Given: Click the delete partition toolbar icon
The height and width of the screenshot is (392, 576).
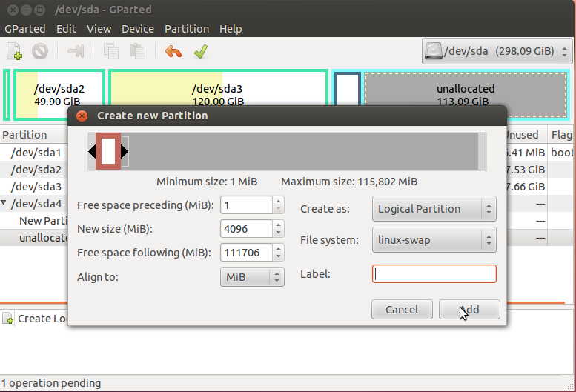Looking at the screenshot, I should pos(40,51).
